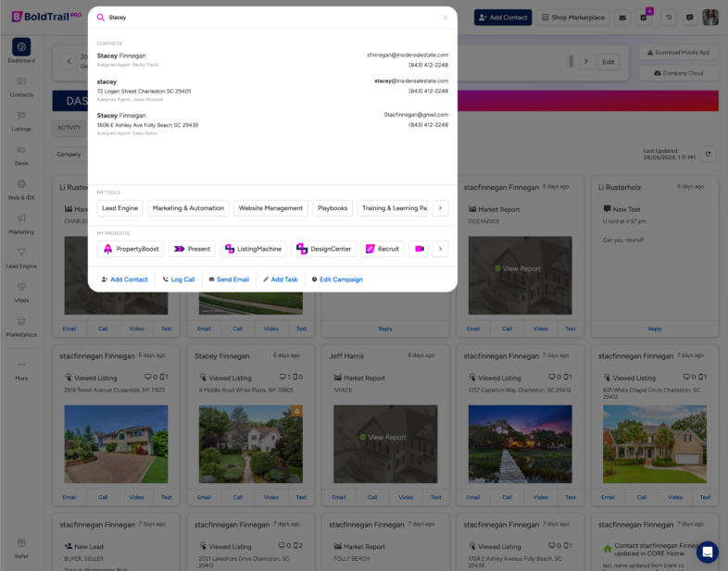Expand more tools with chevron arrow

click(440, 208)
